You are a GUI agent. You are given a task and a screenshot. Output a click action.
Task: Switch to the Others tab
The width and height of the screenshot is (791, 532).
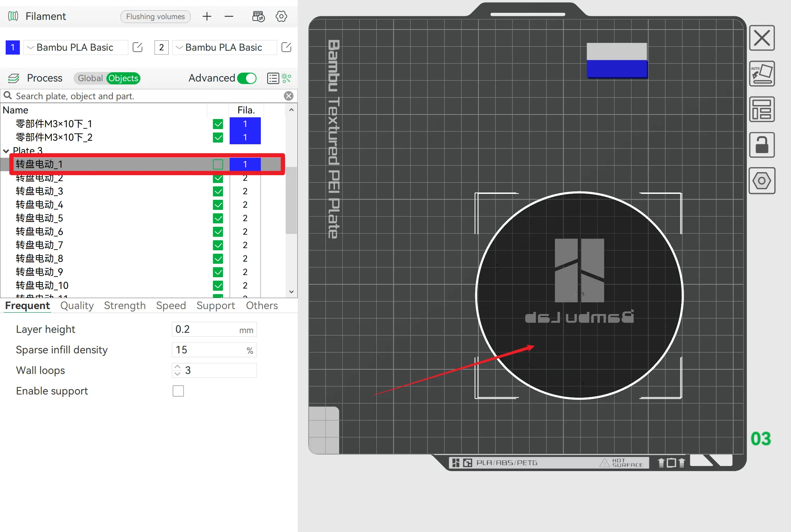tap(262, 306)
